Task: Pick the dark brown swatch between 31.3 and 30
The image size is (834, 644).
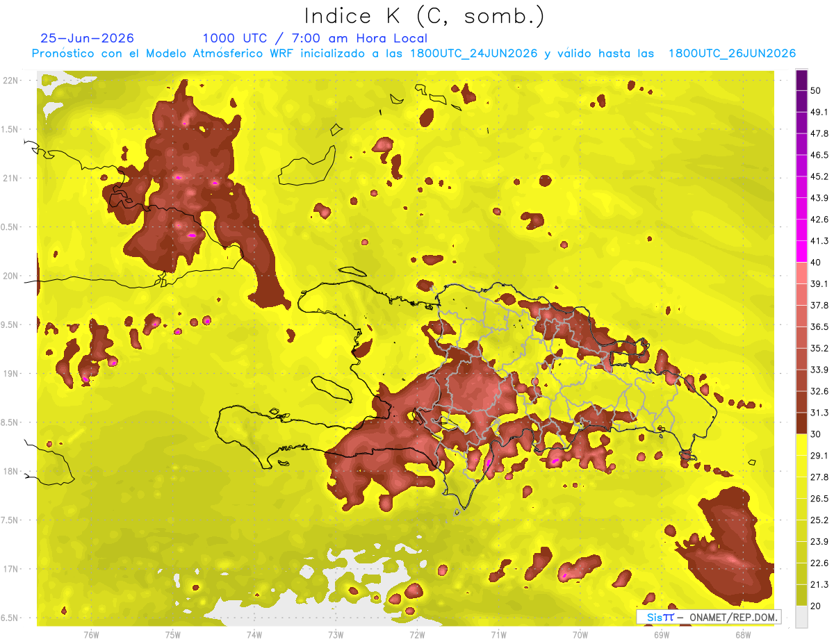Action: 801,423
